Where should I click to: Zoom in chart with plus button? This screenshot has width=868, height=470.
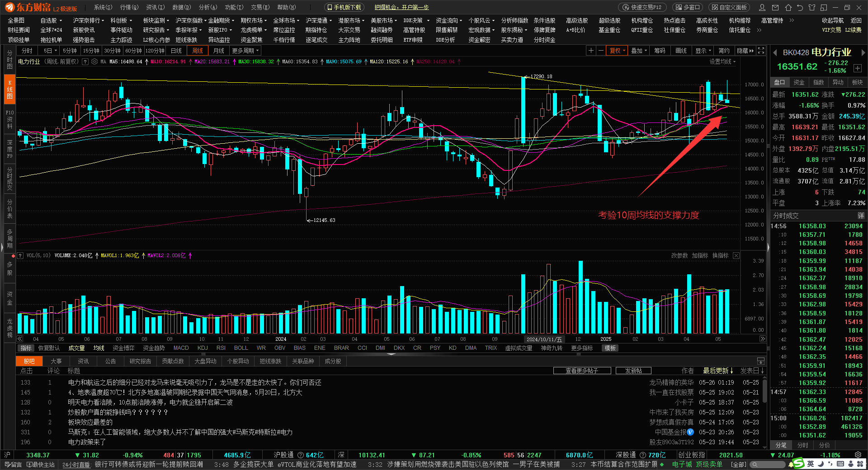click(x=591, y=51)
